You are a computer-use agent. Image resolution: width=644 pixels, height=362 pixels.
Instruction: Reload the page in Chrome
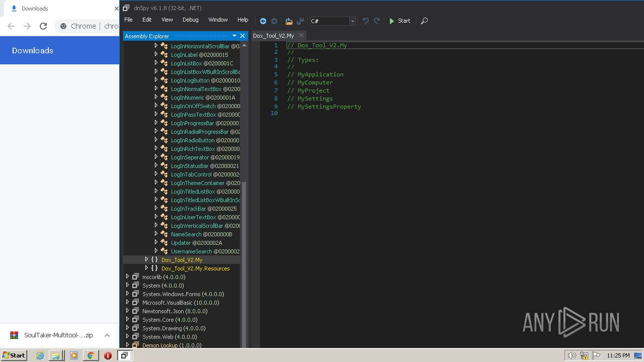pos(43,26)
